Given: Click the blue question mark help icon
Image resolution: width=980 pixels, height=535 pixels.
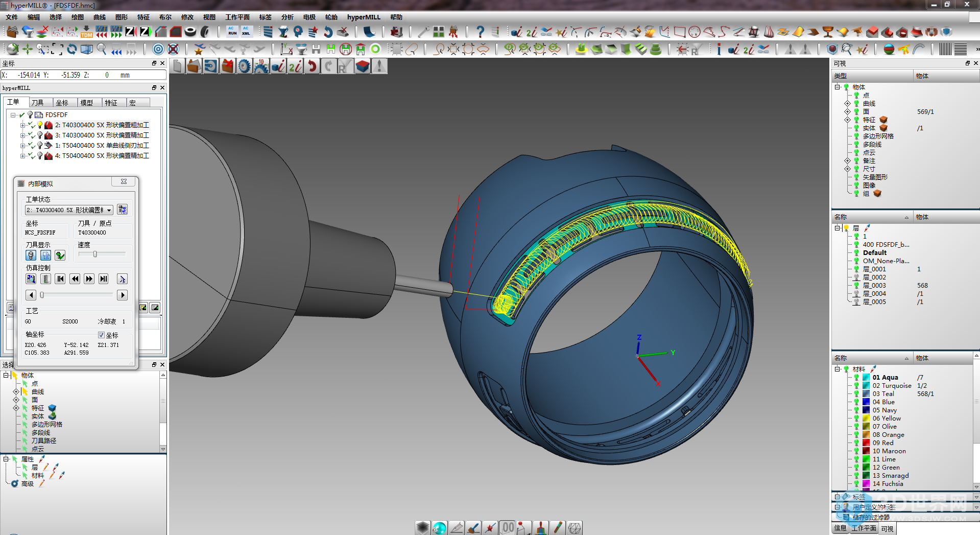Looking at the screenshot, I should [x=480, y=32].
